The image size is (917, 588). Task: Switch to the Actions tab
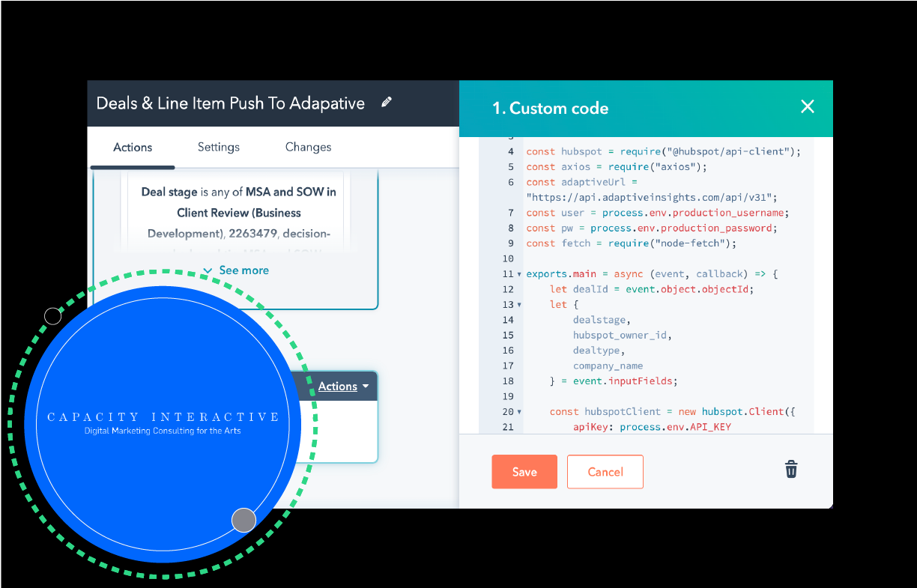tap(133, 148)
